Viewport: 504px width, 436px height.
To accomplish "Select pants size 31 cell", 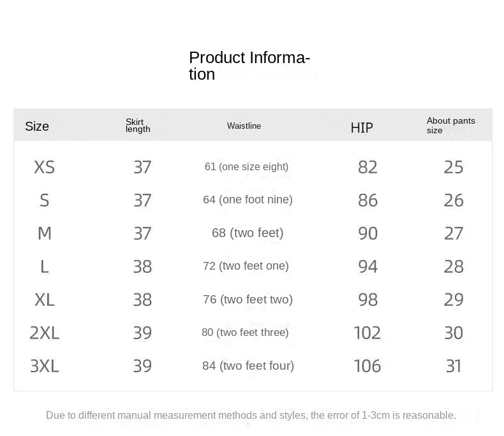I will point(454,366).
